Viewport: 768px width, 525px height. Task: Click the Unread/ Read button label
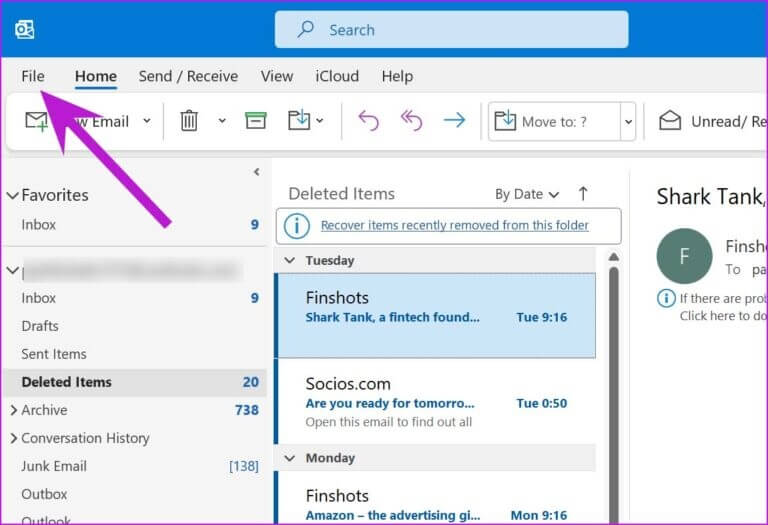tap(729, 121)
